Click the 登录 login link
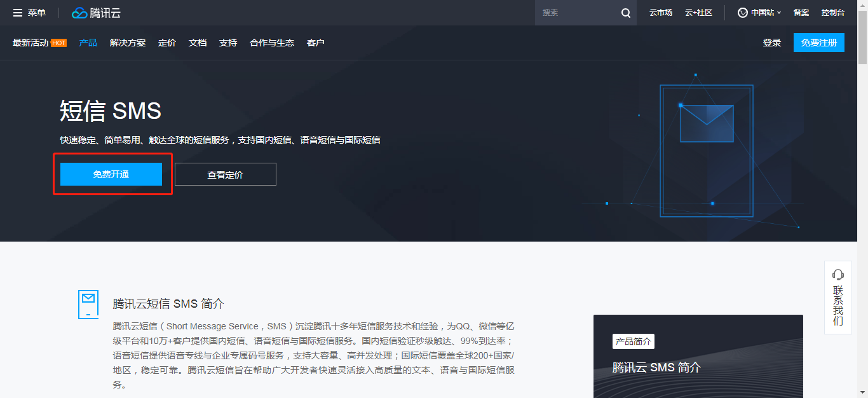The image size is (868, 398). 772,43
